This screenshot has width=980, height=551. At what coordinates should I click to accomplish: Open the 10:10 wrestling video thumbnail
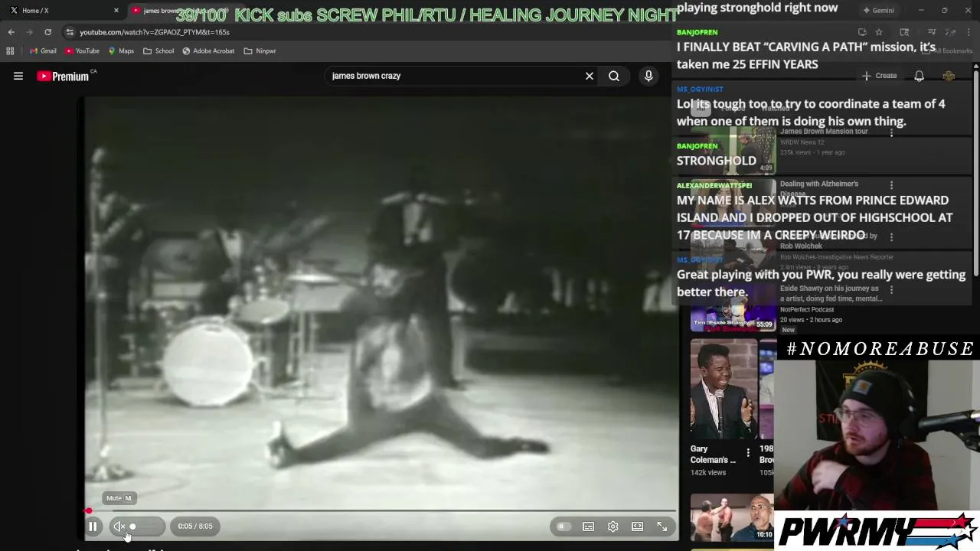coord(732,517)
